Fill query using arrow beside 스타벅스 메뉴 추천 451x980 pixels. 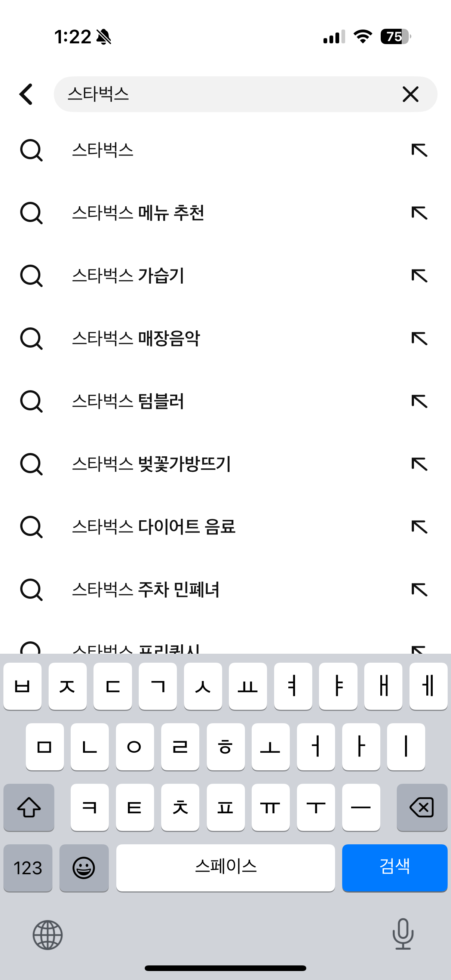point(420,213)
